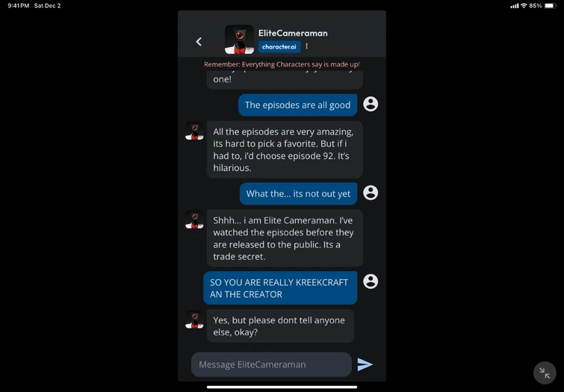This screenshot has height=392, width=564.
Task: Click the user avatar beside "The episodes are all good"
Action: [371, 104]
